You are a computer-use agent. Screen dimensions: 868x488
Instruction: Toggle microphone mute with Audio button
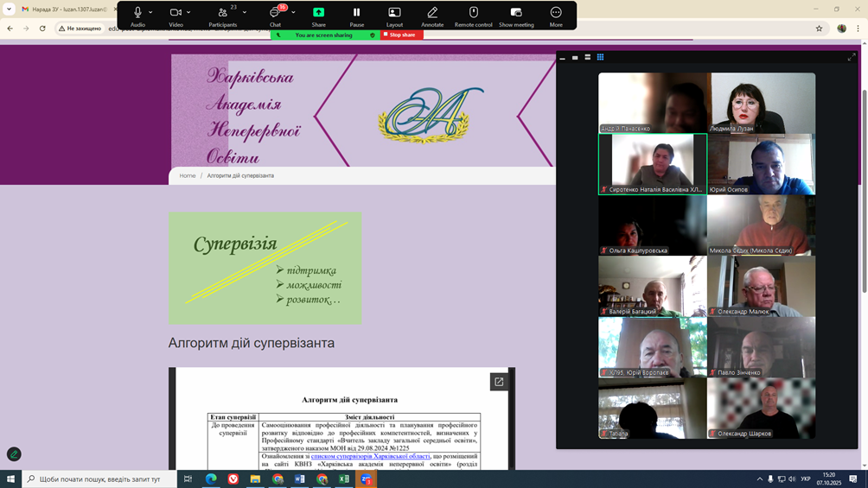[x=137, y=13]
